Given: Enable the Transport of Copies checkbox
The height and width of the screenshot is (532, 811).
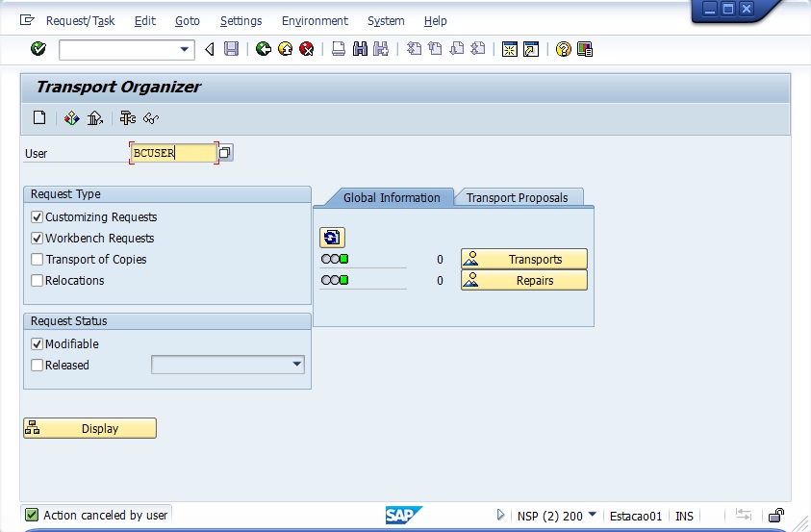Looking at the screenshot, I should (x=38, y=260).
